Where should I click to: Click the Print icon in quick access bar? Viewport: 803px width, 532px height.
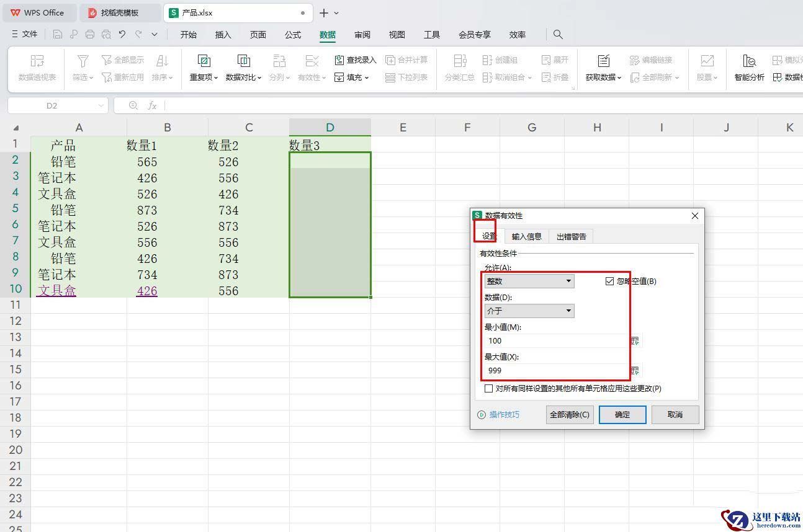[90, 35]
